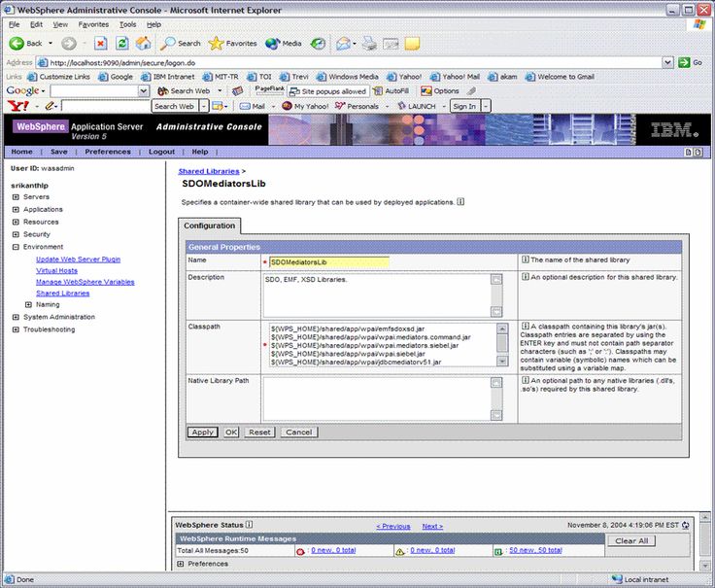Open Favorites star in toolbar
Viewport: 715px width, 588px height.
coord(232,44)
